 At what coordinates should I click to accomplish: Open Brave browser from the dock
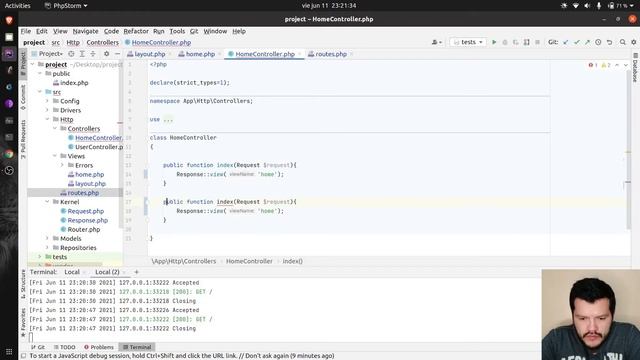click(x=9, y=20)
